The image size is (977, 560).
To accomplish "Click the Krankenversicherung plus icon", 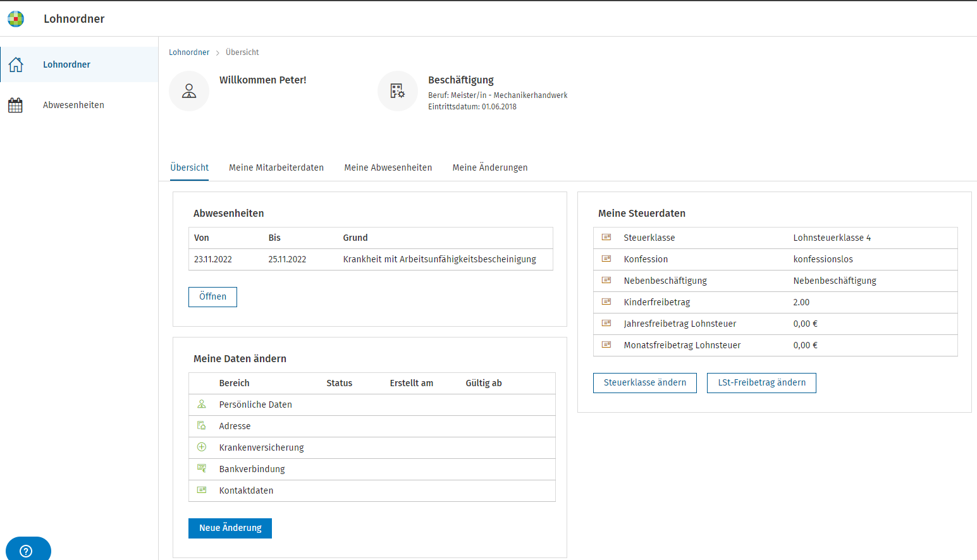I will [x=202, y=447].
